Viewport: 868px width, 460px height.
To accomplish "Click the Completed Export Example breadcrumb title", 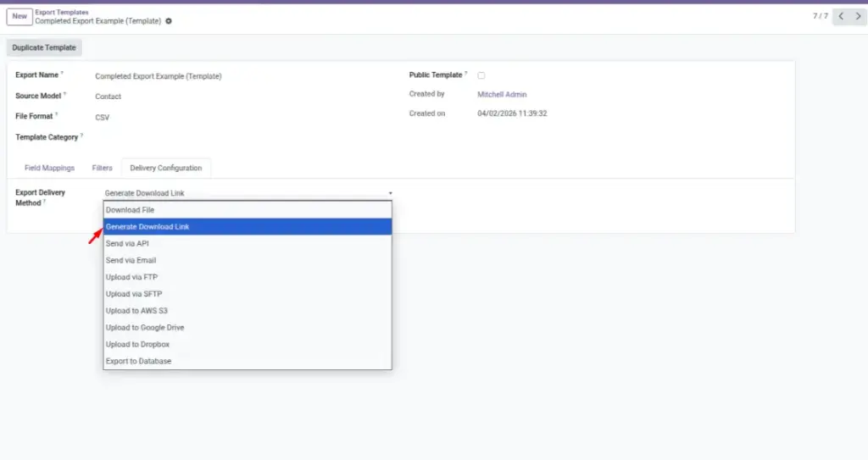I will [x=98, y=21].
